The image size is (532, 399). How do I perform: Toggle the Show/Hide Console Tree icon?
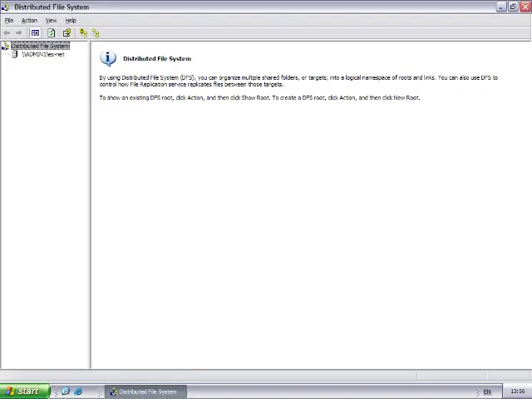[x=35, y=33]
